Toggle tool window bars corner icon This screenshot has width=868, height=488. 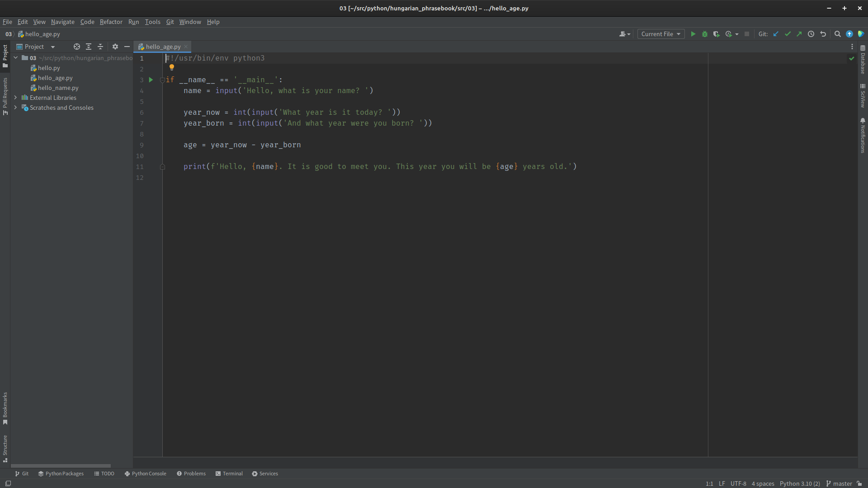(x=8, y=483)
